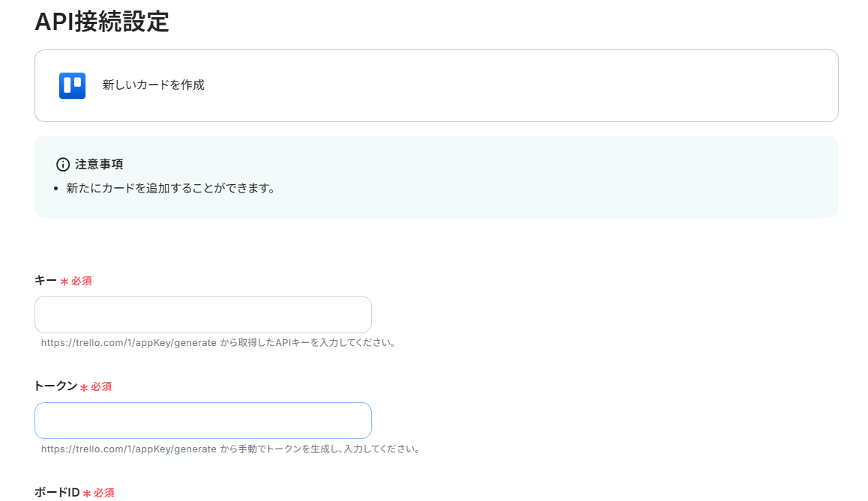Screen dimensions: 868x501
Task: Click the API接続設定 page heading
Action: 102,22
